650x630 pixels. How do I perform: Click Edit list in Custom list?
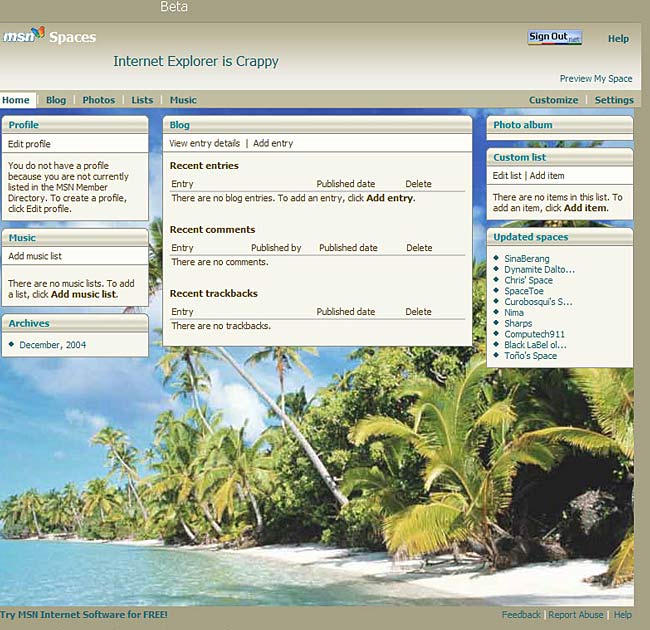click(507, 176)
